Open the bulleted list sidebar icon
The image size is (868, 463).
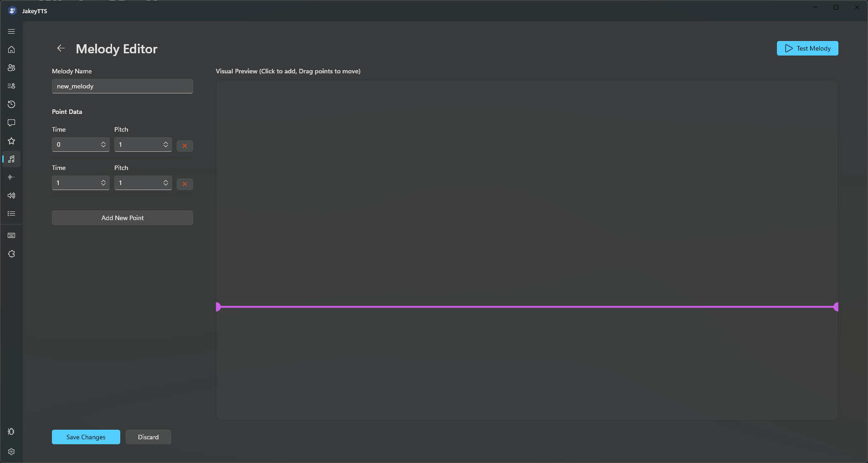tap(11, 214)
